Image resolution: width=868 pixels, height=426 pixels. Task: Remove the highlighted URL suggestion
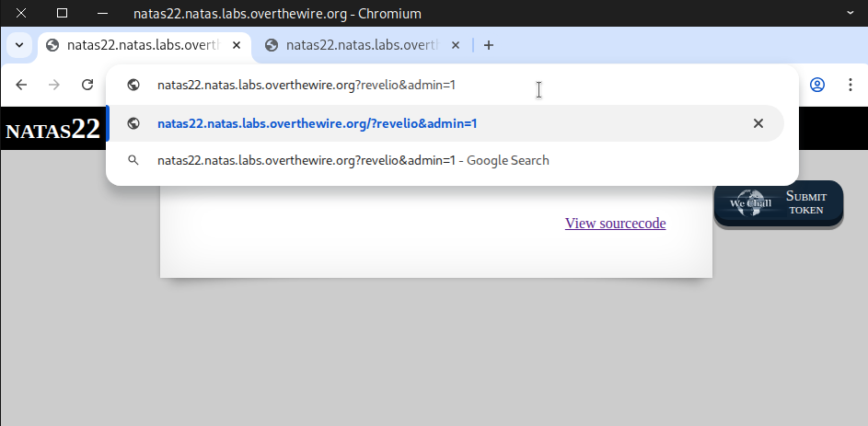tap(758, 123)
